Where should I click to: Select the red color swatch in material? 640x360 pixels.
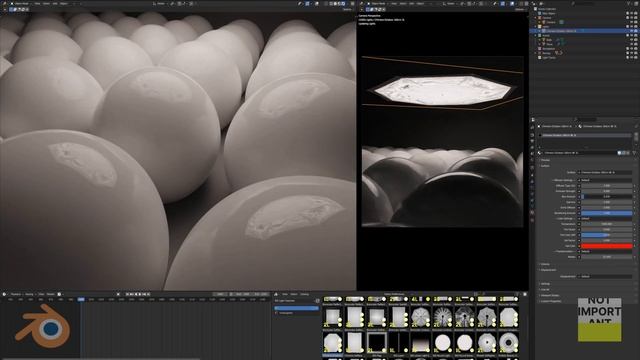607,246
